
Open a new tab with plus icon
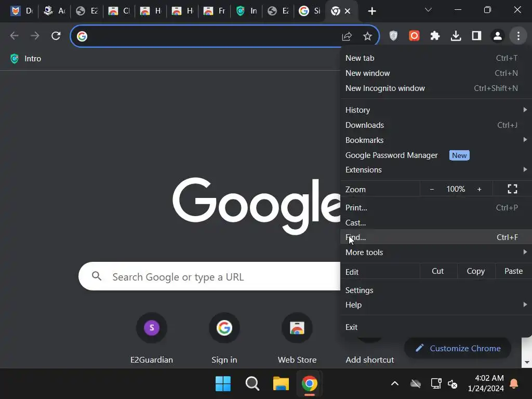(x=372, y=11)
